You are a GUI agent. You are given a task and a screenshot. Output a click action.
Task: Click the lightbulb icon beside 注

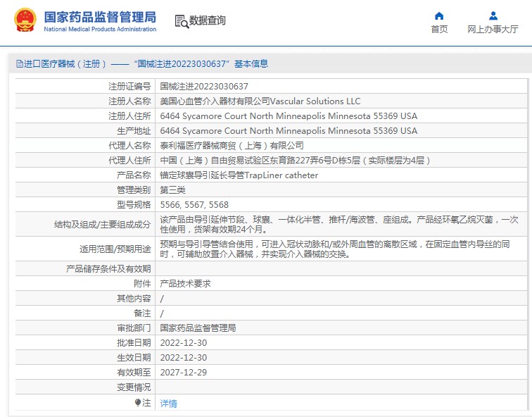(137, 403)
